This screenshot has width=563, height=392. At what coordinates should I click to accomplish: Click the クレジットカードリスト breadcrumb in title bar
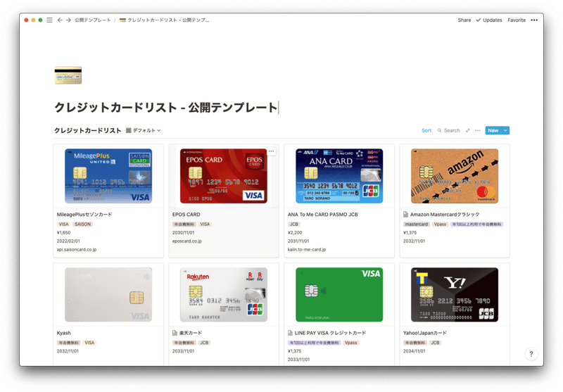pos(164,20)
